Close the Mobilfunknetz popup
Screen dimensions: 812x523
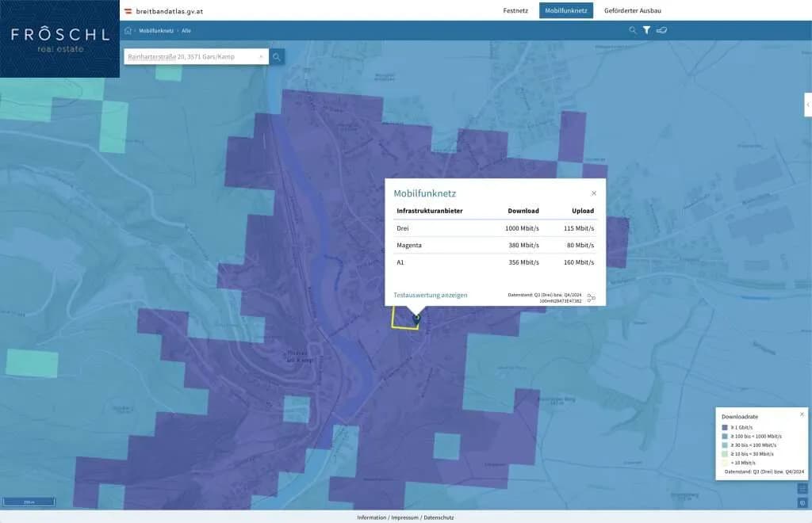(593, 193)
